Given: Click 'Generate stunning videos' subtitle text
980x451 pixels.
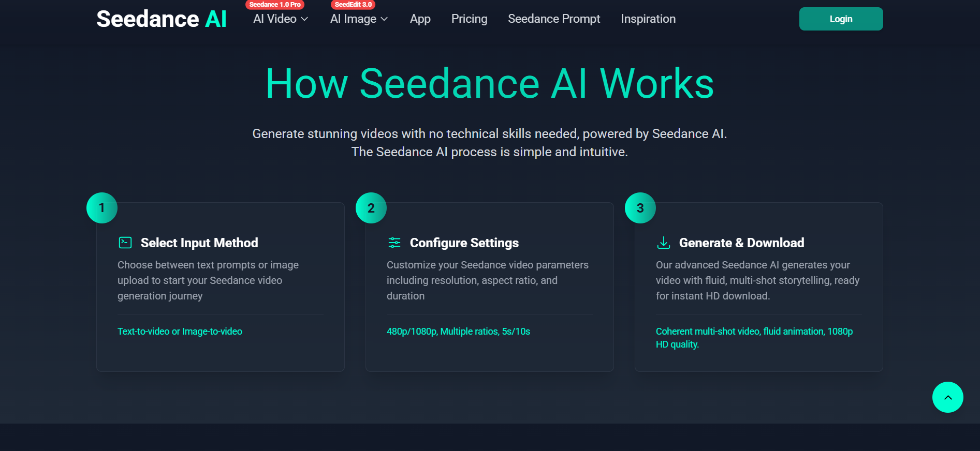Looking at the screenshot, I should (x=490, y=143).
